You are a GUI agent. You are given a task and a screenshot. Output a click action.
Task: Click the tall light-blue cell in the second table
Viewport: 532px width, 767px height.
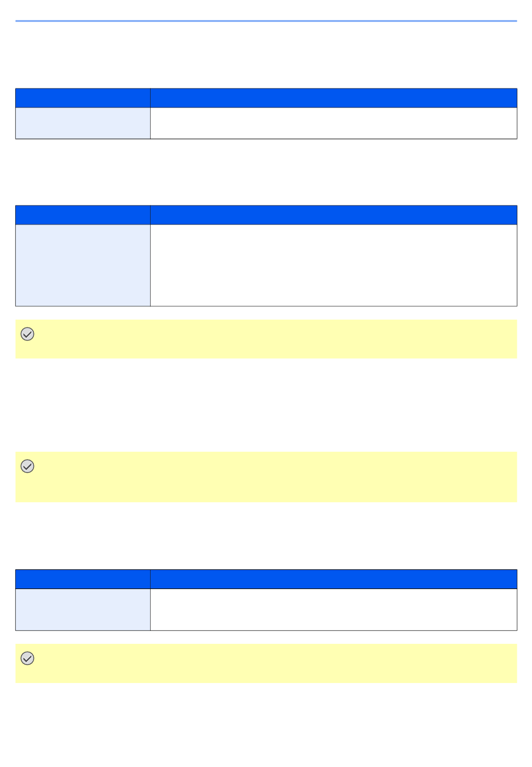point(83,265)
